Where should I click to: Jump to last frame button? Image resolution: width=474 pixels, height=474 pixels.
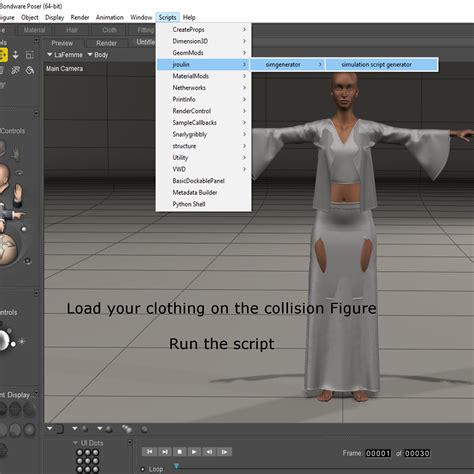[x=165, y=452]
